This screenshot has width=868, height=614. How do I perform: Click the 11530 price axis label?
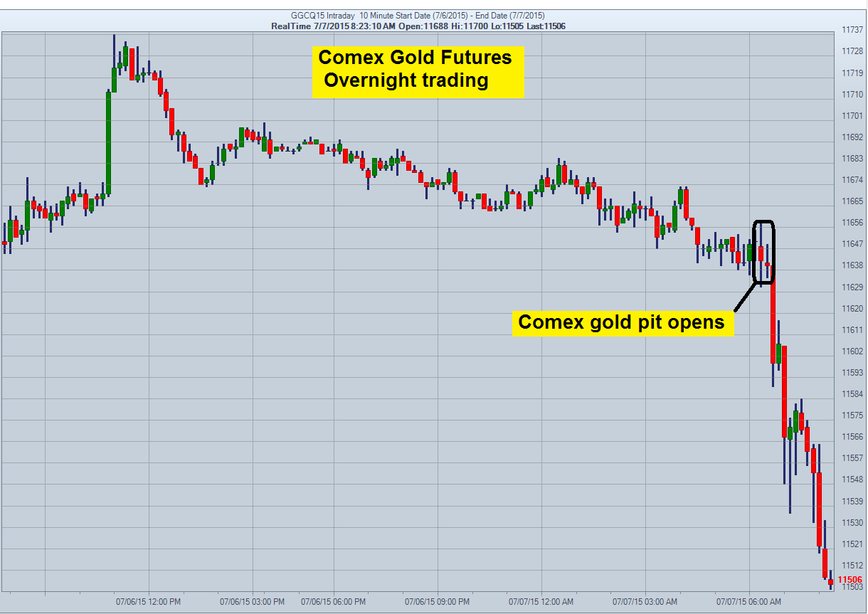tap(852, 522)
